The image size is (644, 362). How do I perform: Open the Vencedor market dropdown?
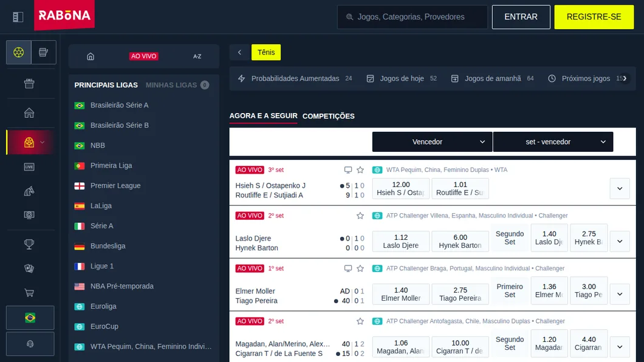click(432, 142)
